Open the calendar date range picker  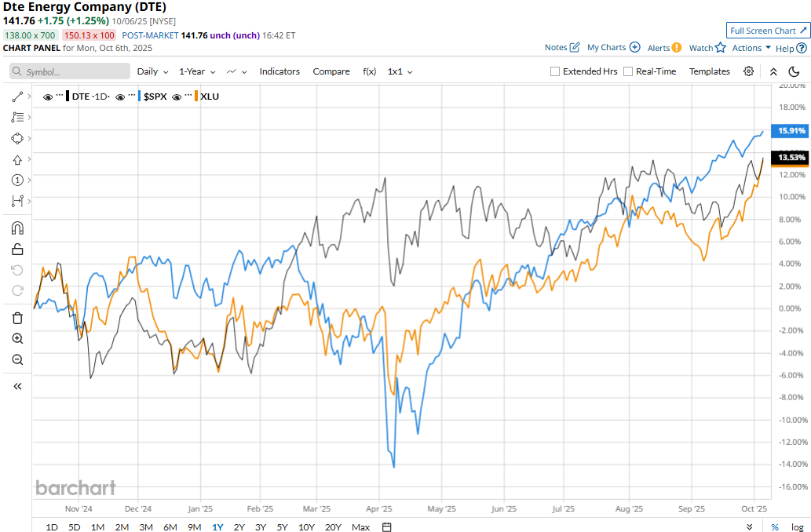[x=386, y=527]
